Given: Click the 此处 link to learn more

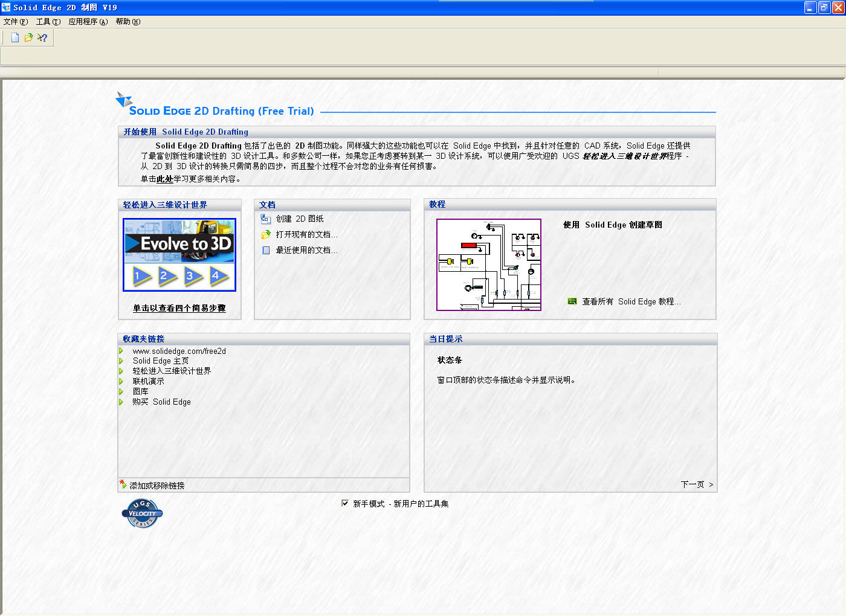Looking at the screenshot, I should click(x=165, y=179).
